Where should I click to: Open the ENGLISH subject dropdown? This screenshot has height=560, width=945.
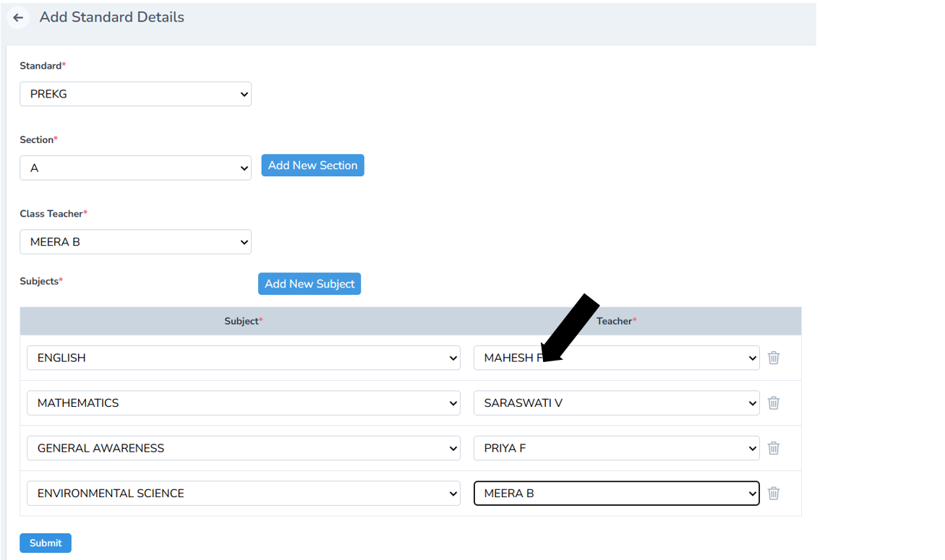coord(243,358)
